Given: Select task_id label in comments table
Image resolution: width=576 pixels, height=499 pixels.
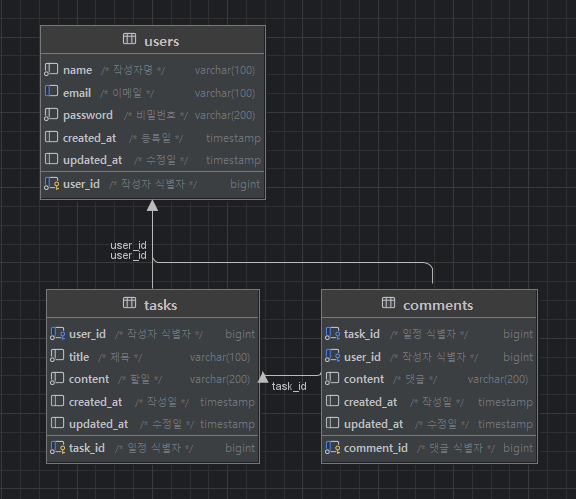Looking at the screenshot, I should [361, 334].
